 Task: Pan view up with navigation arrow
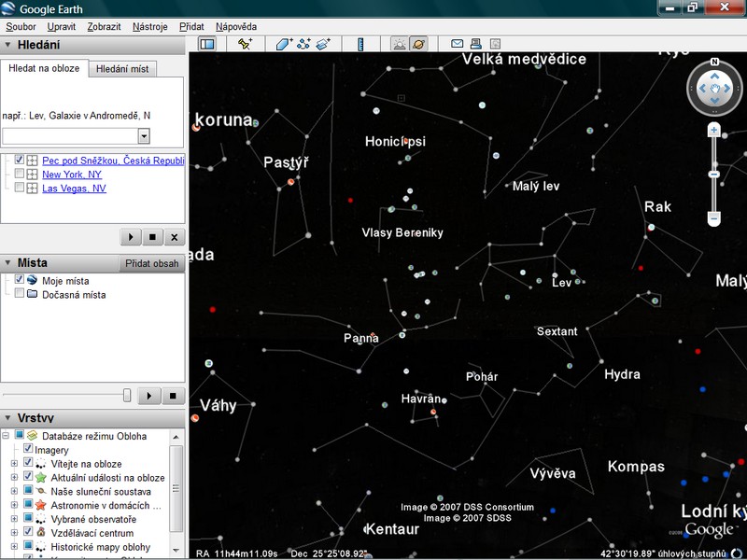click(x=714, y=77)
